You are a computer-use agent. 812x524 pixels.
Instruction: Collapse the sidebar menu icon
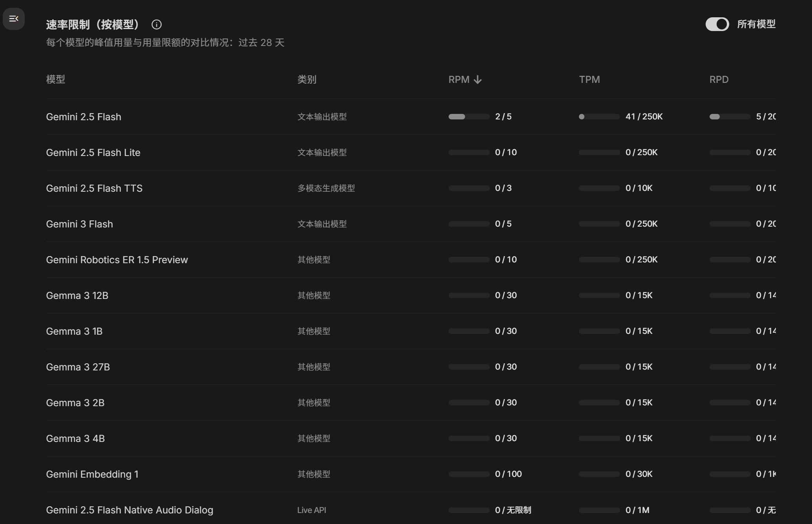coord(14,18)
